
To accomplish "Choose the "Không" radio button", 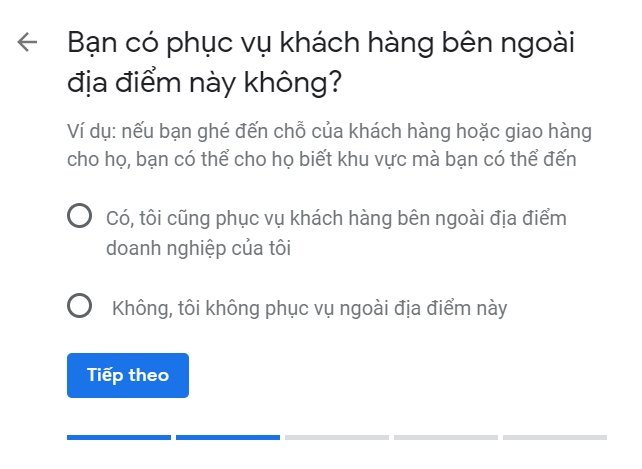I will [79, 307].
